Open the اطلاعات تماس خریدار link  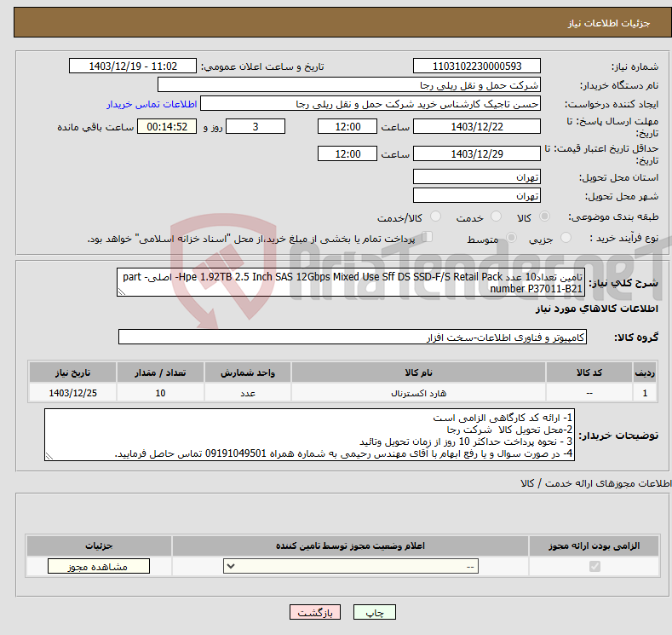[152, 104]
